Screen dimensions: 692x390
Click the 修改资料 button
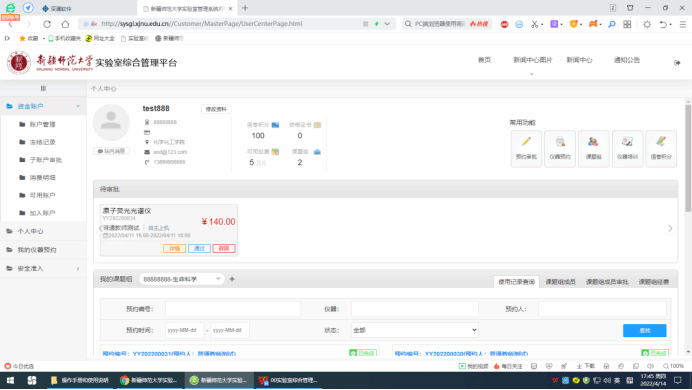click(216, 109)
